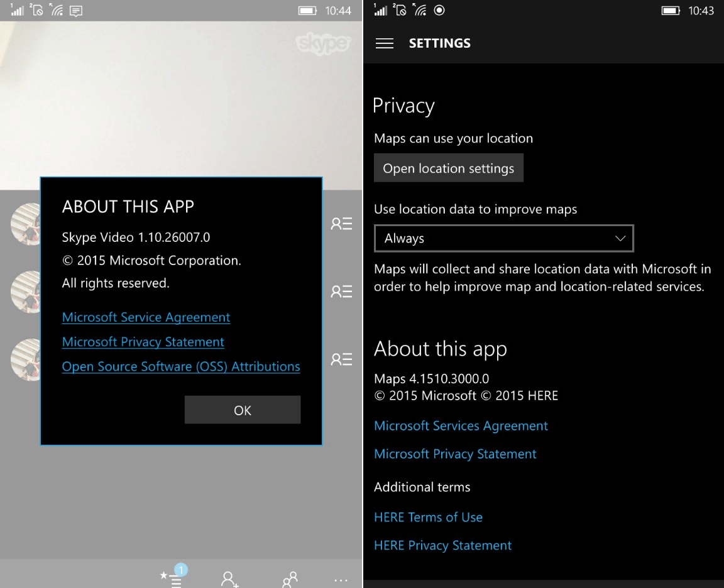724x588 pixels.
Task: Tap the topmost contact avatar thumbnail
Action: tap(25, 224)
